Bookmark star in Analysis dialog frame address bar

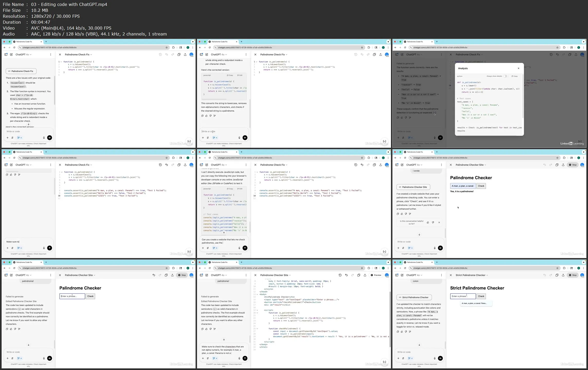[x=557, y=48]
